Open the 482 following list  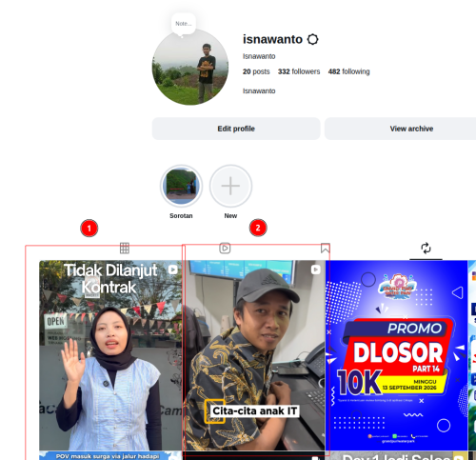[349, 71]
